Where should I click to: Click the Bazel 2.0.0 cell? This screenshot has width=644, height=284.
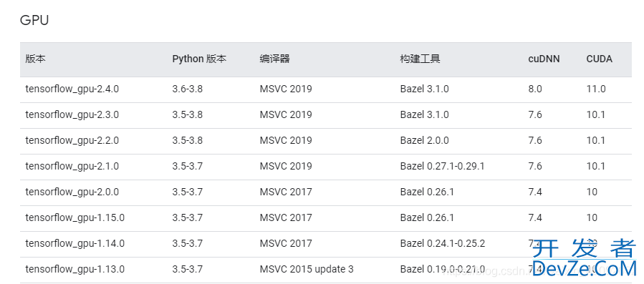[425, 141]
